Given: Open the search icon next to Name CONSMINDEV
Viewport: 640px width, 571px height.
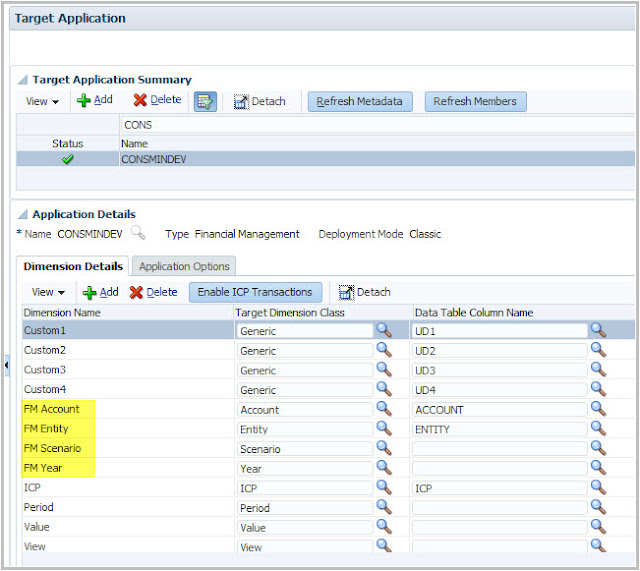Looking at the screenshot, I should pos(138,233).
